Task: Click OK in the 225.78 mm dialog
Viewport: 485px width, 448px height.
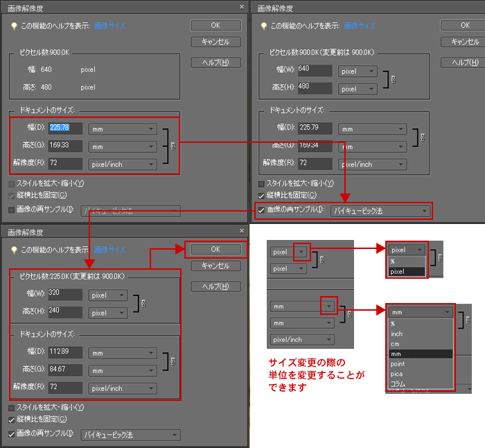Action: tap(215, 25)
